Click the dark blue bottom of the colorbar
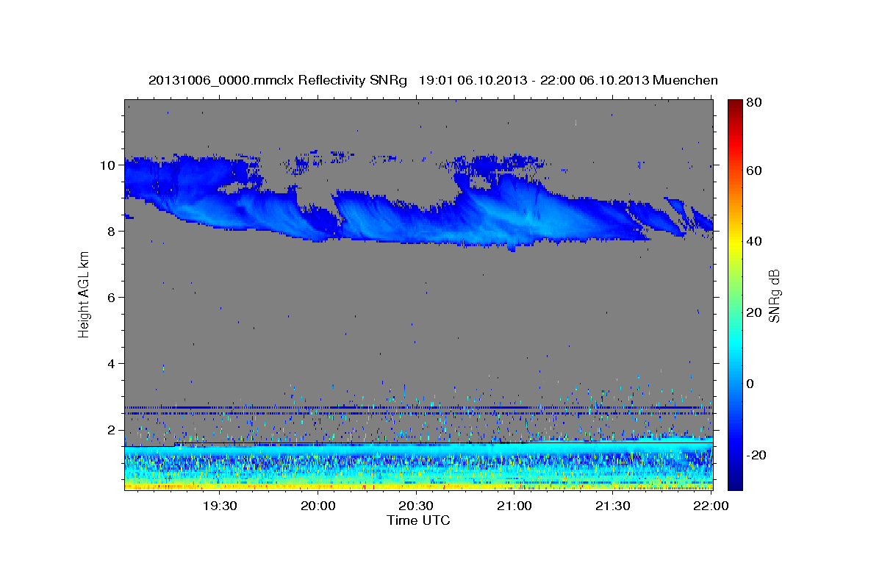This screenshot has height=588, width=882. (734, 478)
